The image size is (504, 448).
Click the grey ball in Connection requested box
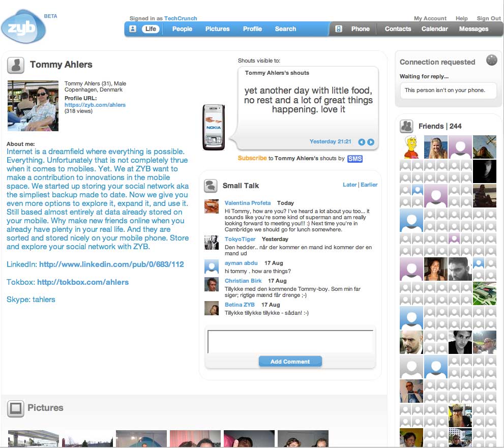(491, 60)
